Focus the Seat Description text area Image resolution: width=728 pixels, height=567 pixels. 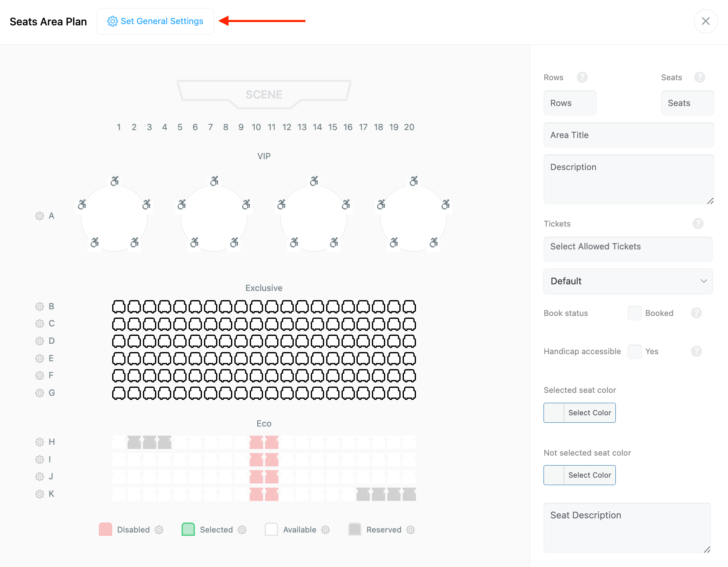point(627,528)
